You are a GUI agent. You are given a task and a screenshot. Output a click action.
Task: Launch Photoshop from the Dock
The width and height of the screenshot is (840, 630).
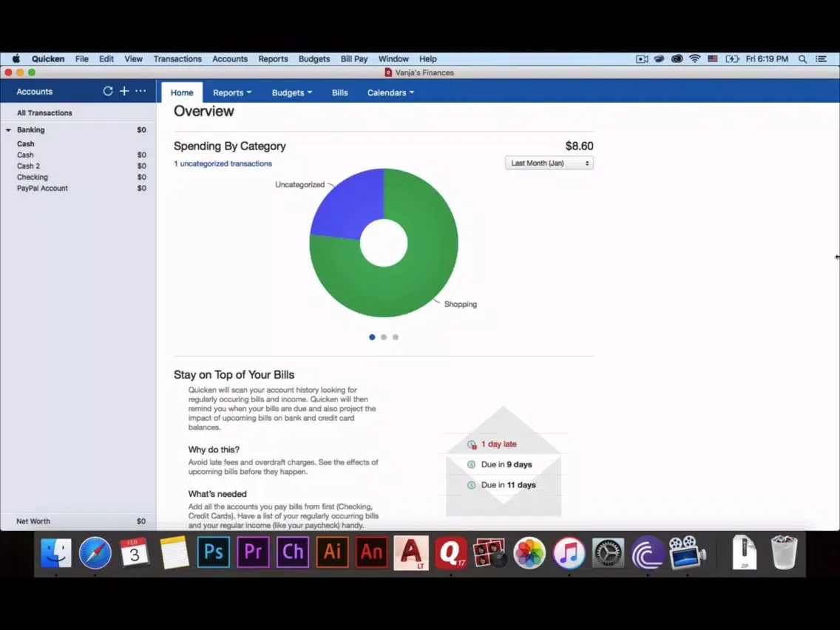[213, 552]
